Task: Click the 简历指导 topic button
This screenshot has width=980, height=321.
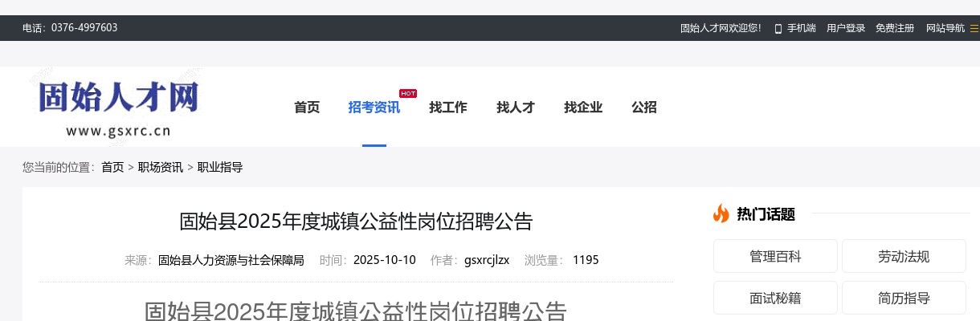Action: point(904,299)
